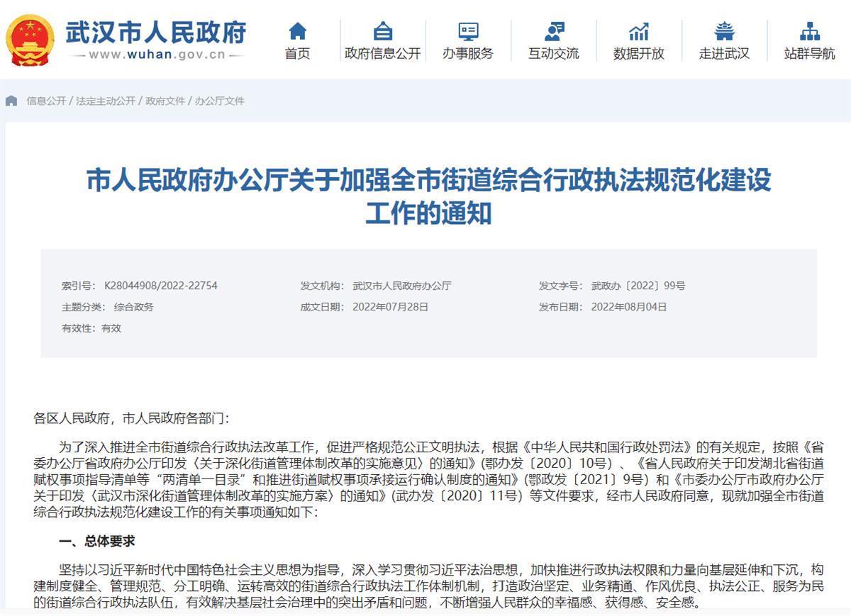The height and width of the screenshot is (616, 851).
Task: Click the 武汉市人民政府 site title
Action: pyautogui.click(x=156, y=32)
